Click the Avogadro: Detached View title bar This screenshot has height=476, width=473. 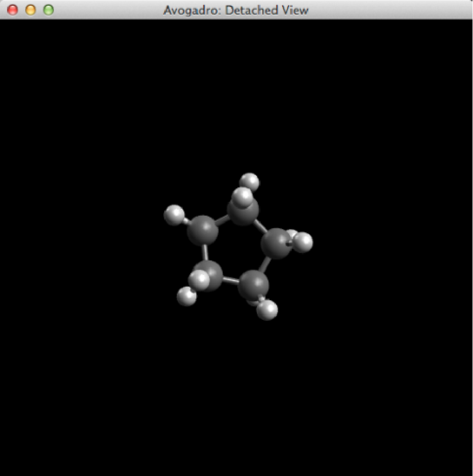[x=235, y=10]
